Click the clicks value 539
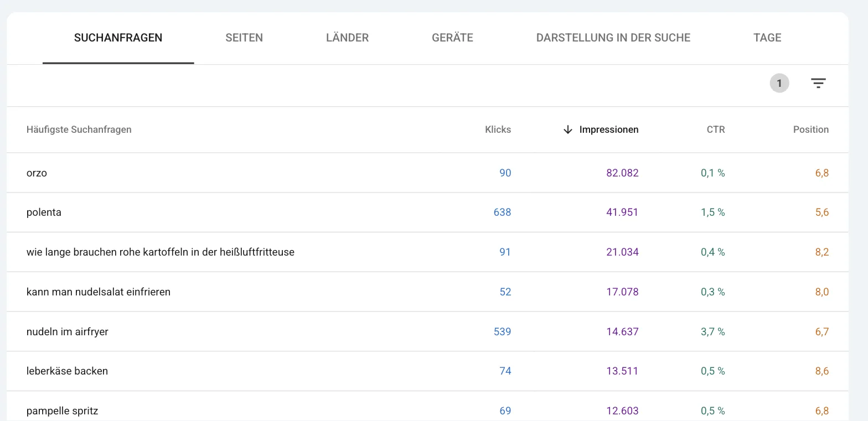The height and width of the screenshot is (421, 868). [502, 331]
